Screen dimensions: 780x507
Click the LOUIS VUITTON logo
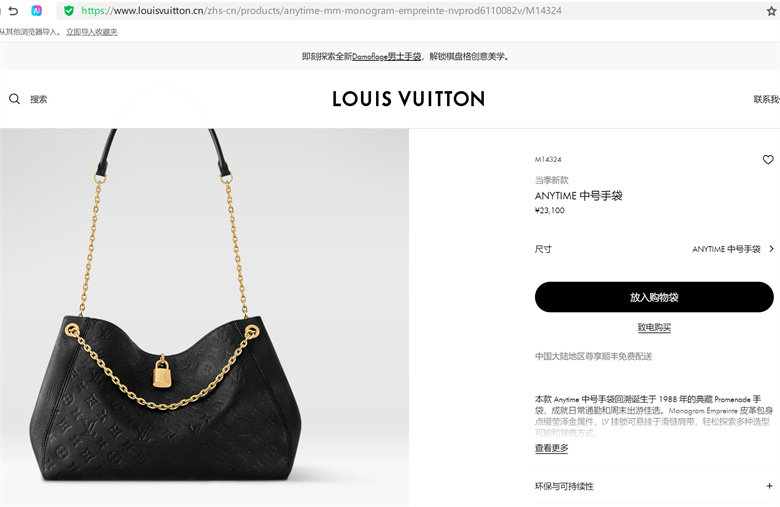[408, 99]
